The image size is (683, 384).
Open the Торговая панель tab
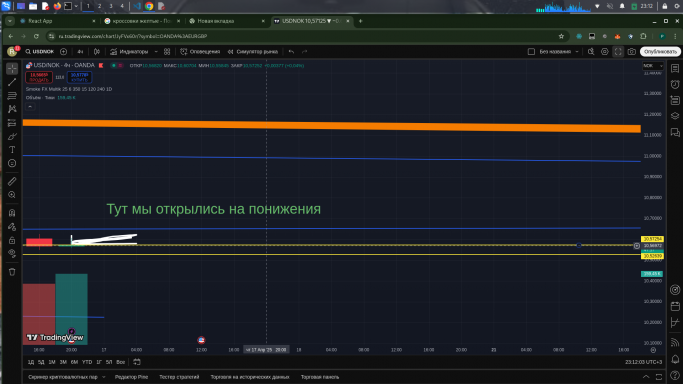[320, 377]
